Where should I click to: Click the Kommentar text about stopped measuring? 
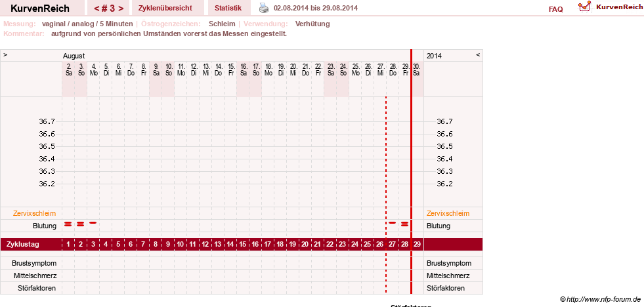tap(169, 33)
